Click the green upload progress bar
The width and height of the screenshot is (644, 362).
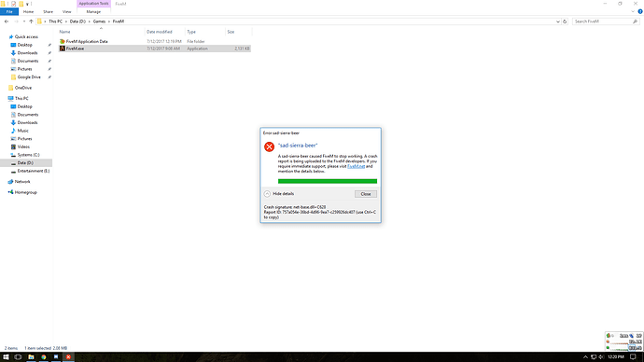pos(328,181)
